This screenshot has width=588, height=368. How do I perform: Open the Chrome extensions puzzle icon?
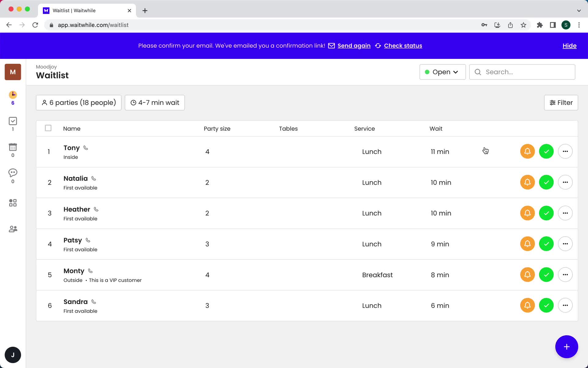tap(540, 25)
